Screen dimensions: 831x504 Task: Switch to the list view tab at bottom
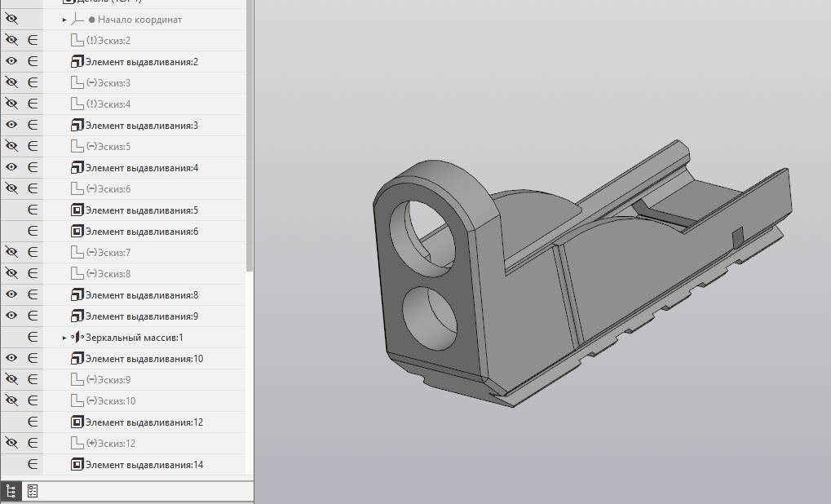click(x=33, y=491)
